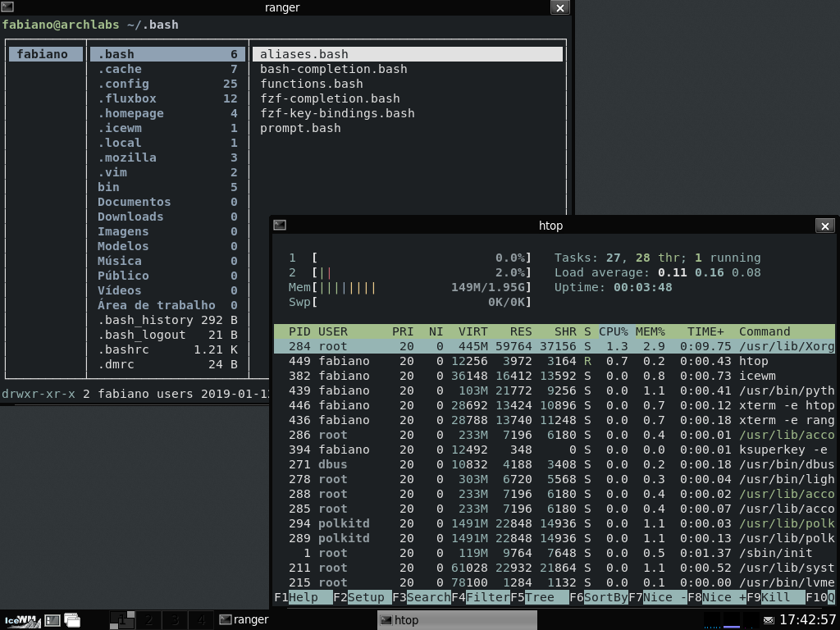The height and width of the screenshot is (630, 840).
Task: Click the taskbar clock
Action: click(807, 620)
